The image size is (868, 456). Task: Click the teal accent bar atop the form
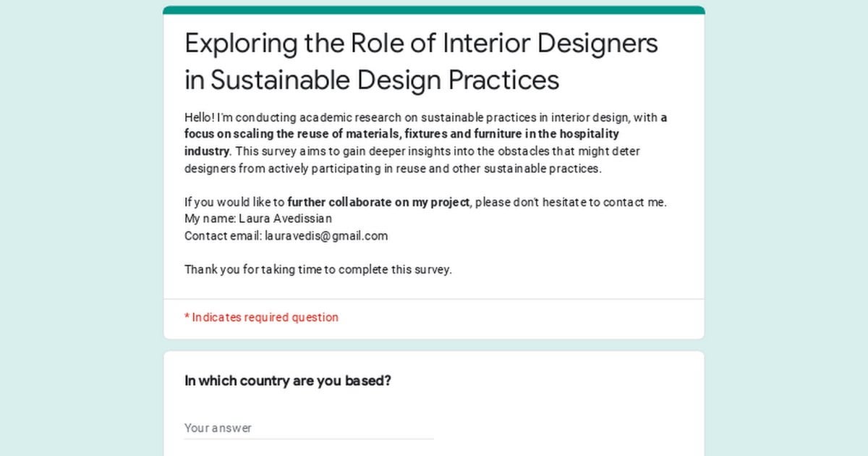[434, 10]
